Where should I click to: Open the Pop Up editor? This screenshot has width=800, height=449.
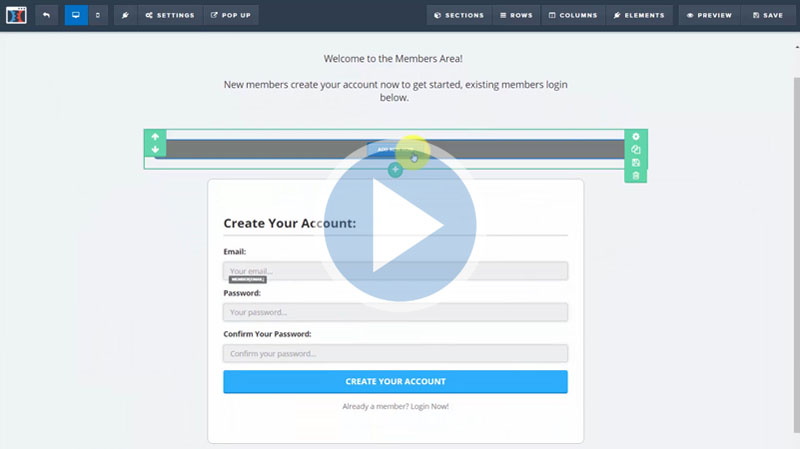point(232,15)
